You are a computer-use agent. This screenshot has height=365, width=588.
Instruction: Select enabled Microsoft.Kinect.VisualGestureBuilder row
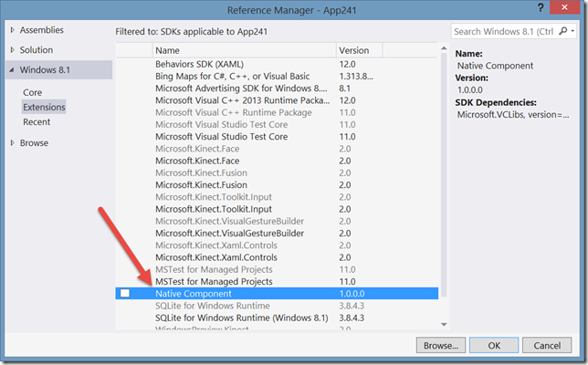[277, 233]
